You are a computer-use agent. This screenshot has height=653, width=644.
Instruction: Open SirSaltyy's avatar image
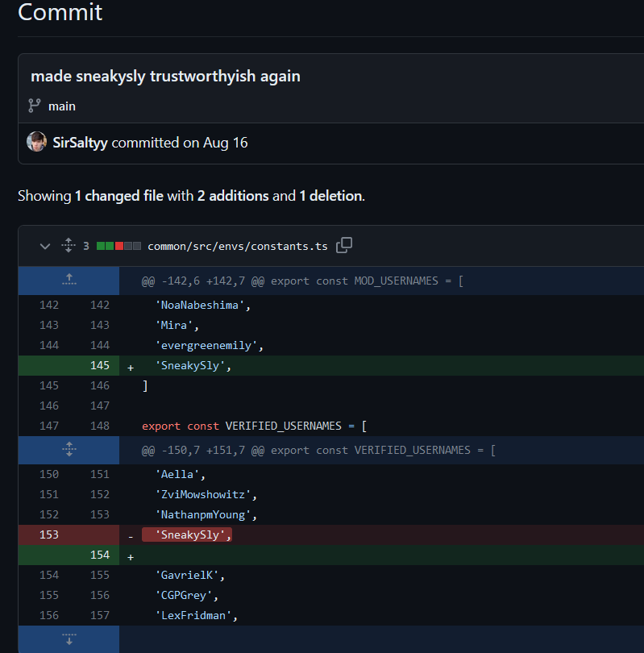(x=36, y=142)
